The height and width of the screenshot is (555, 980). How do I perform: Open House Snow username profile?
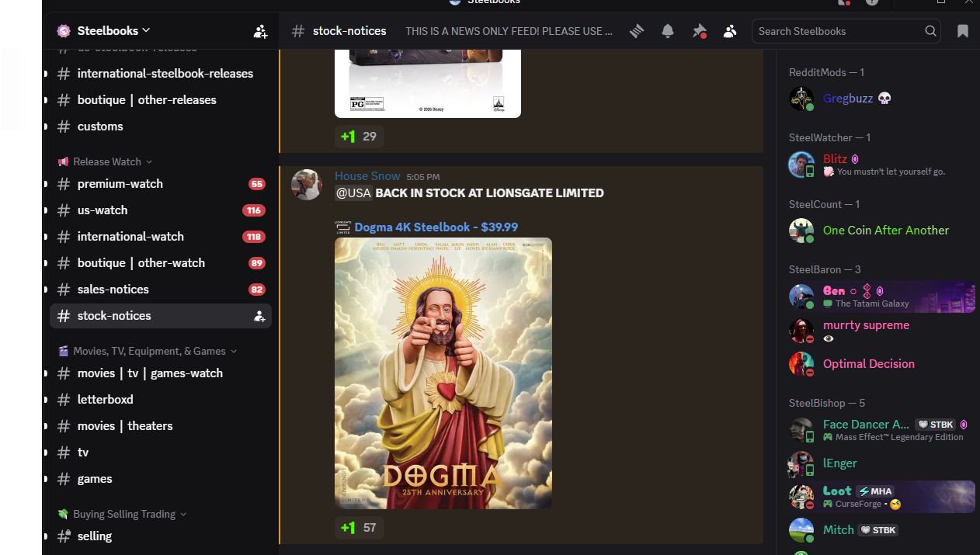coord(367,176)
